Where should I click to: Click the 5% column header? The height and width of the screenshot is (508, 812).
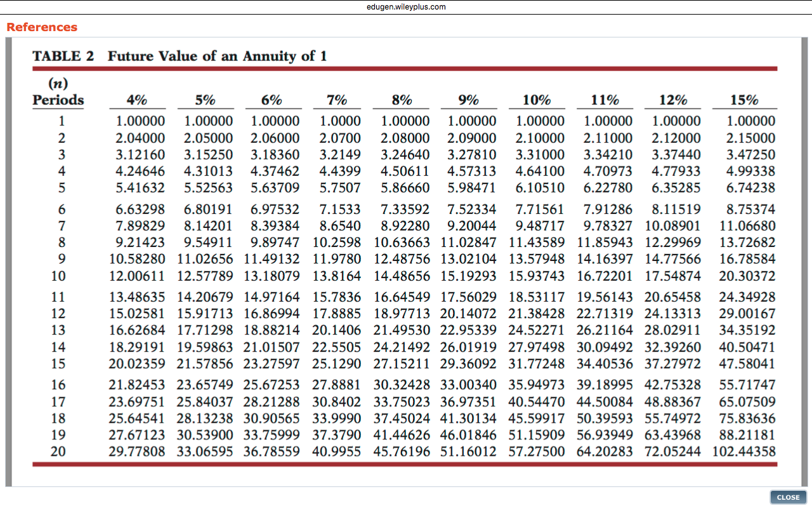(205, 100)
